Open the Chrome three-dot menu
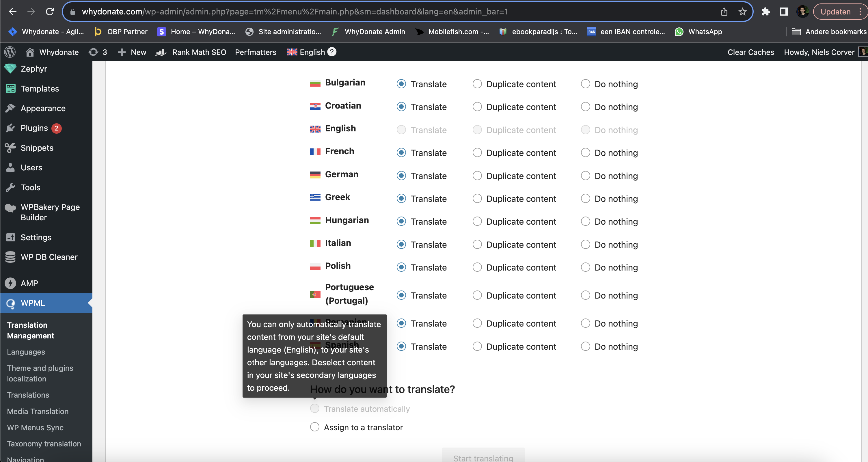This screenshot has height=462, width=868. 860,12
